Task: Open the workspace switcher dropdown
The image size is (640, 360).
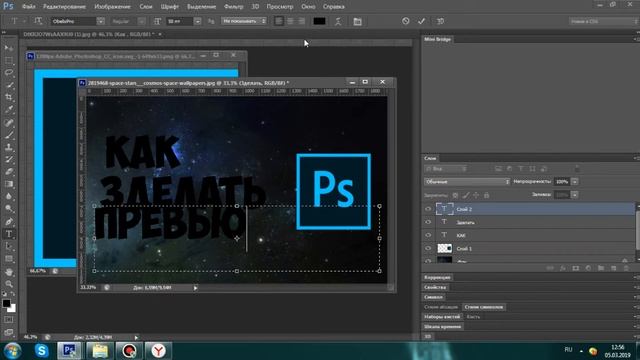Action: (x=603, y=21)
